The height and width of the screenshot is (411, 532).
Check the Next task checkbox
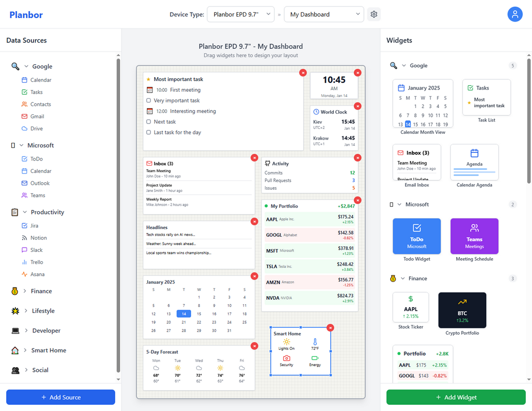tap(149, 122)
